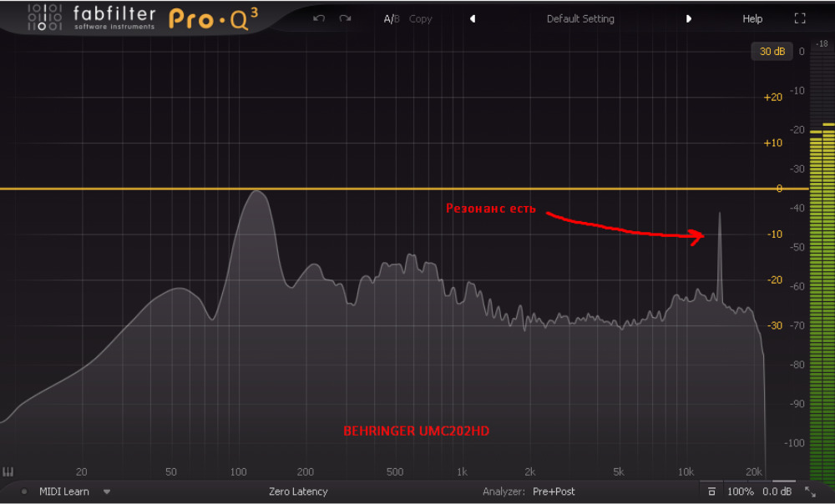This screenshot has height=504, width=835.
Task: Click the 1k frequency axis label
Action: point(462,471)
